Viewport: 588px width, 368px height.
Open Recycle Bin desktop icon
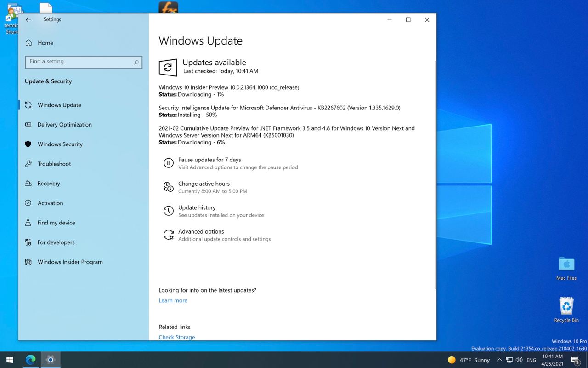click(x=566, y=309)
